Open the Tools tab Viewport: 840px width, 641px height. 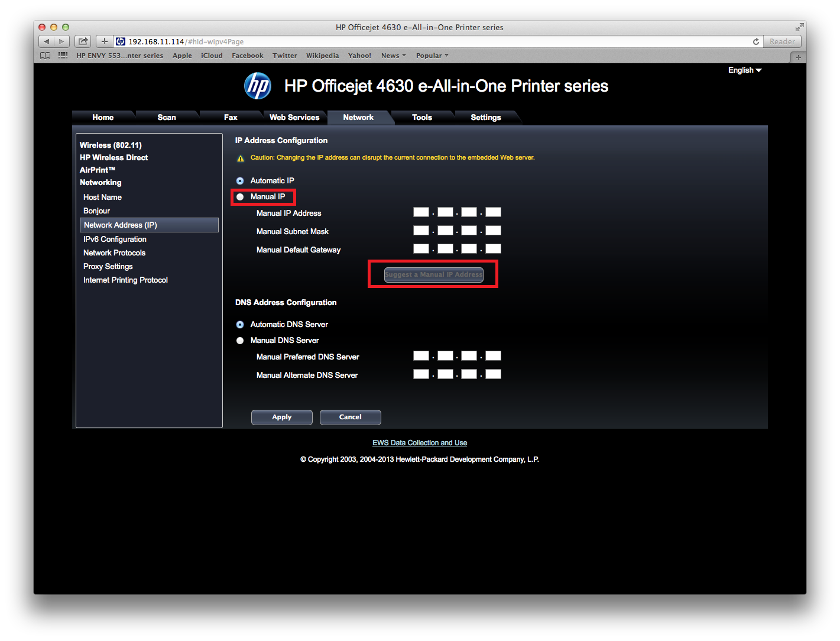click(x=422, y=118)
